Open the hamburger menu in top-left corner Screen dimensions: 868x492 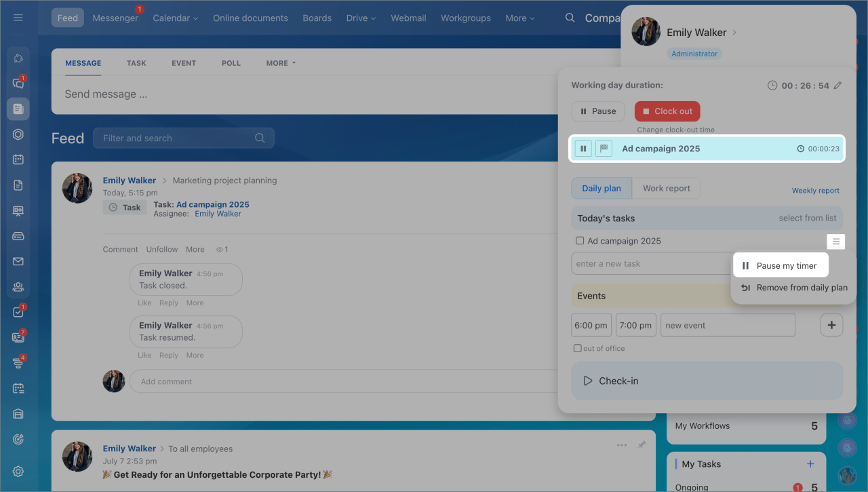click(x=18, y=18)
